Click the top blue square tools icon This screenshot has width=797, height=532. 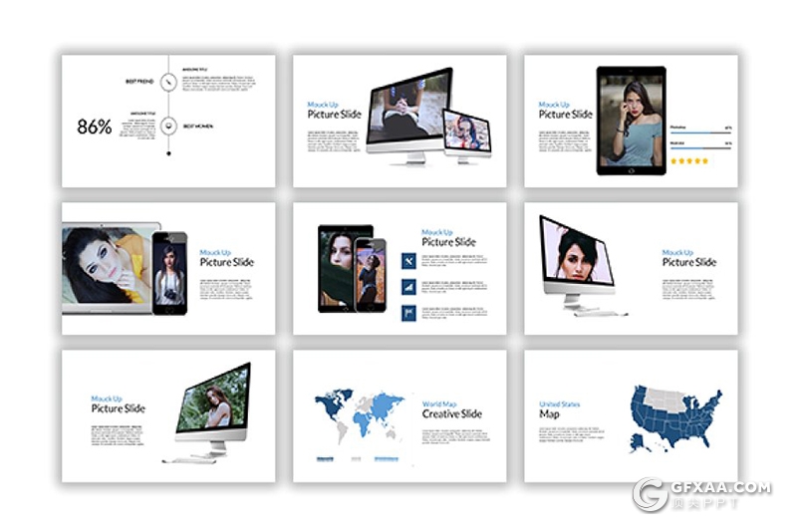tap(408, 261)
